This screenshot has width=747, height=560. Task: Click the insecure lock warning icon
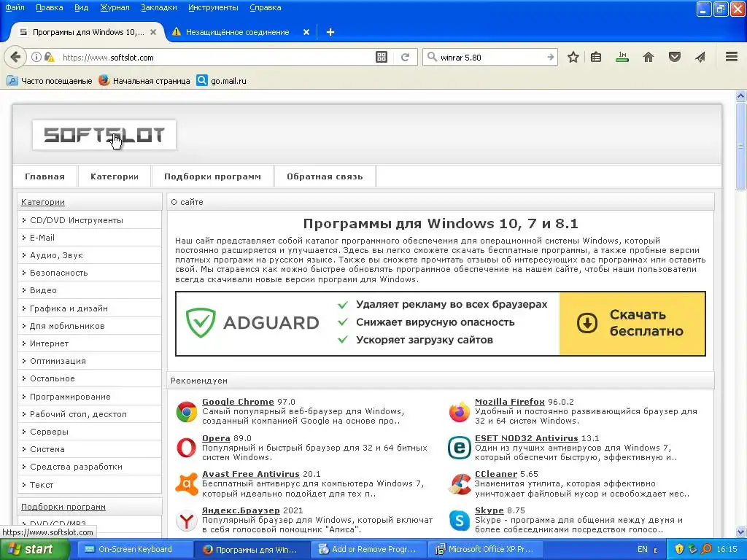(x=49, y=57)
